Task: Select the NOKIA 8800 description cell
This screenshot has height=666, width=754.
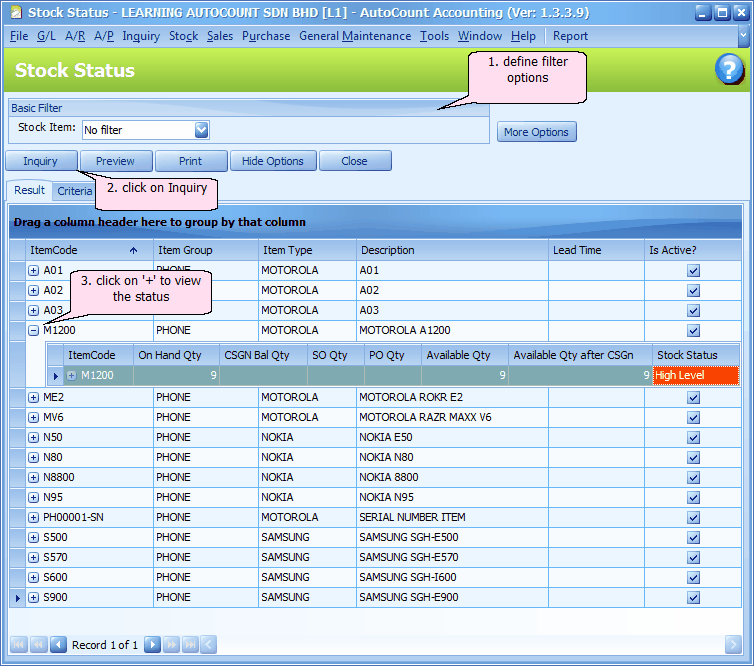Action: coord(452,478)
